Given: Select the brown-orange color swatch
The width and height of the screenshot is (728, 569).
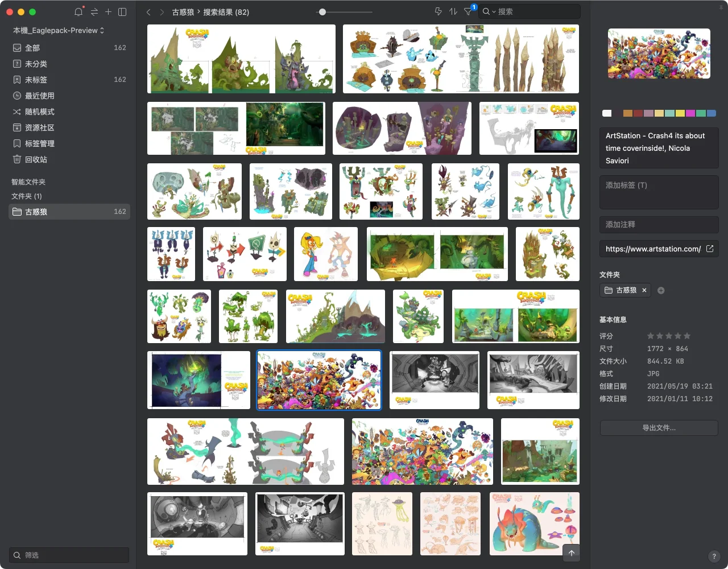Looking at the screenshot, I should 628,113.
